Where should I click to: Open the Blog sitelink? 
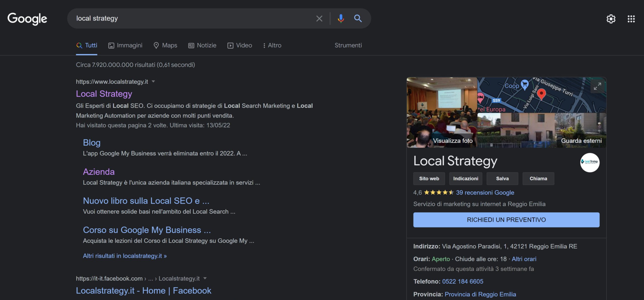tap(92, 142)
